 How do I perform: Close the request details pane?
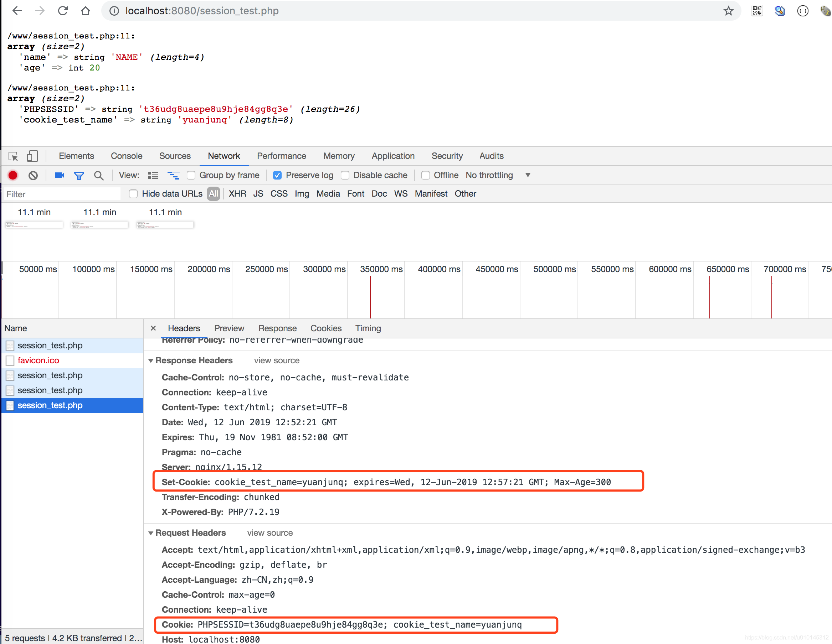pos(153,328)
